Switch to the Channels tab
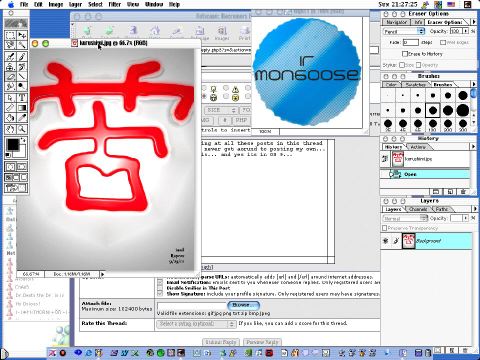Image resolution: width=480 pixels, height=360 pixels. coord(418,209)
